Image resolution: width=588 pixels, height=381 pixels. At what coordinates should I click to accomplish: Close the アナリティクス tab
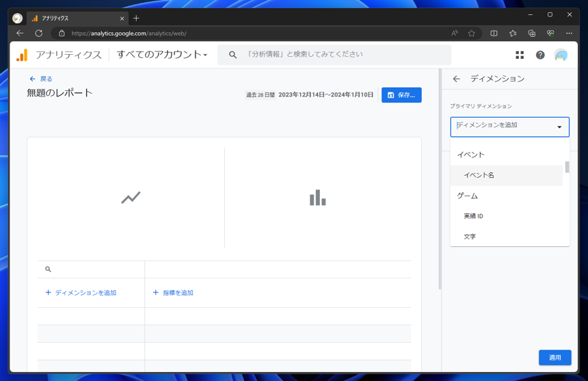tap(122, 18)
